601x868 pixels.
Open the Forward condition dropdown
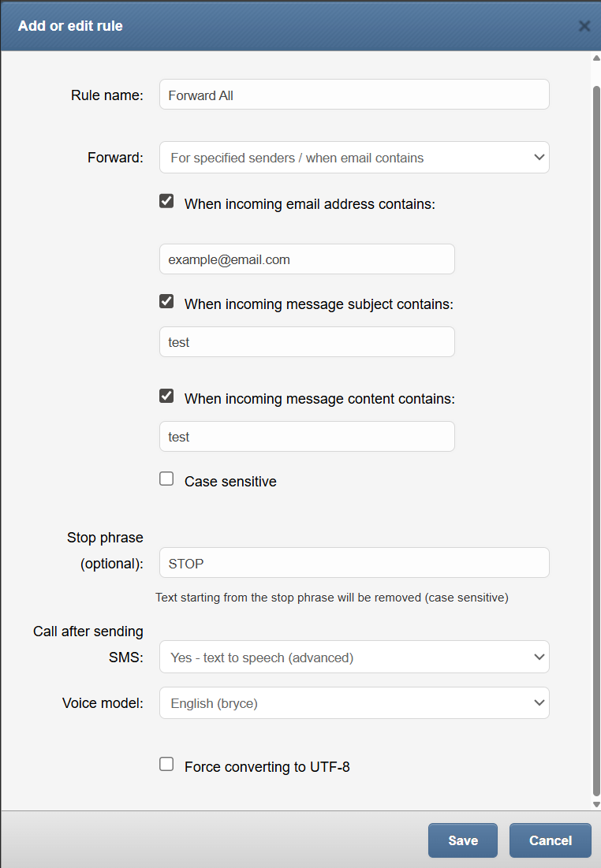(354, 158)
